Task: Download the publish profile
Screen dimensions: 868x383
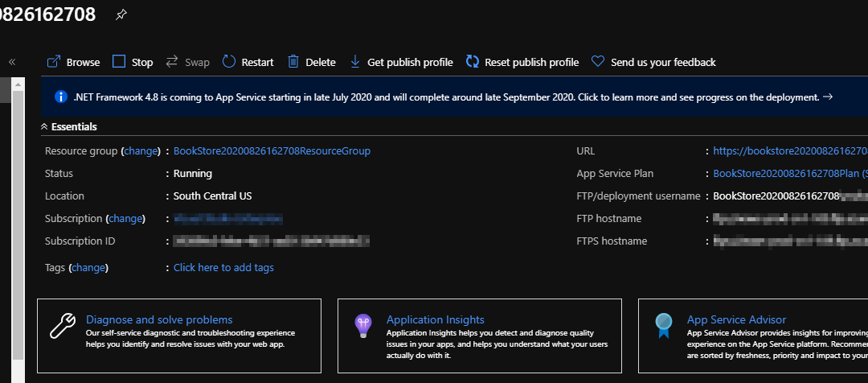Action: tap(401, 62)
